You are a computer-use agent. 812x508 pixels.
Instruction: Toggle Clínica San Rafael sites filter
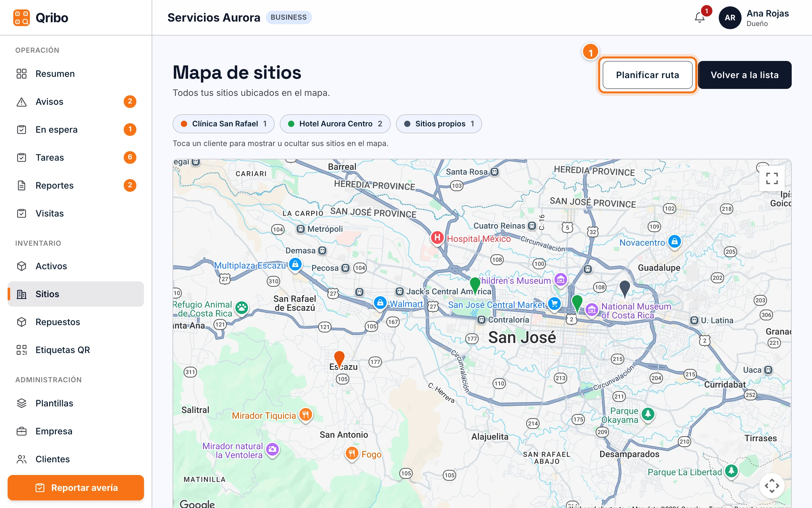click(x=224, y=124)
